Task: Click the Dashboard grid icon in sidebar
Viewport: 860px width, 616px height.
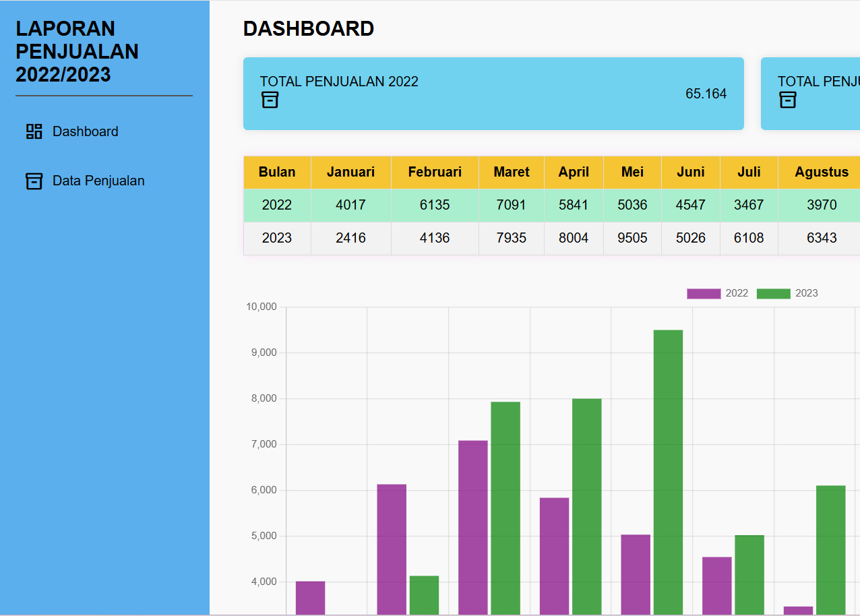Action: (x=34, y=131)
